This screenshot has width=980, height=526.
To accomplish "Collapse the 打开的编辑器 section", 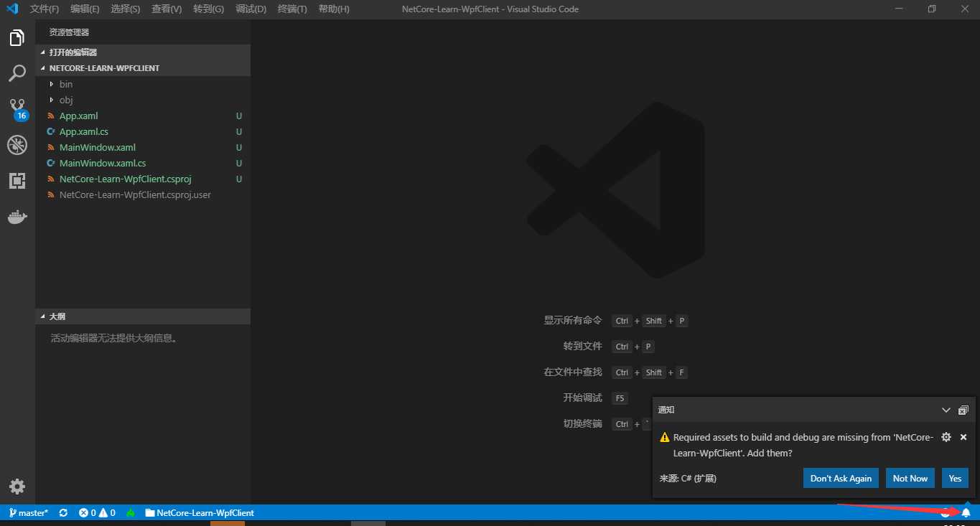I will (x=142, y=52).
